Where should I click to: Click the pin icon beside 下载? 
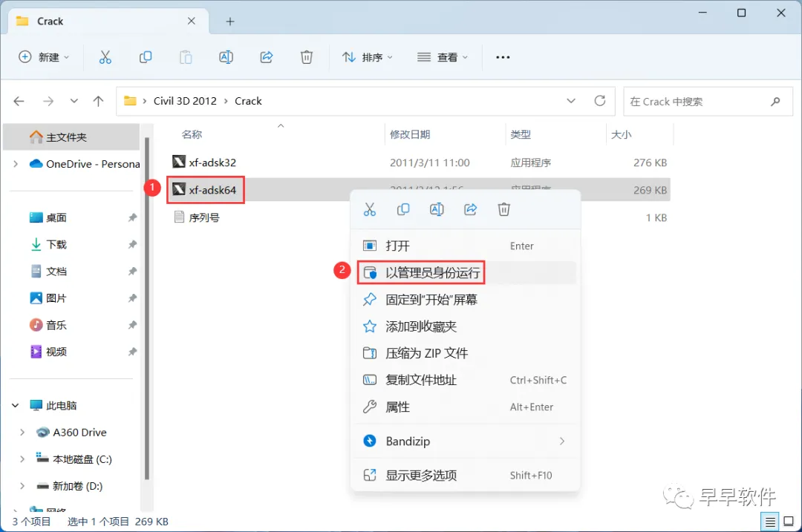[132, 244]
